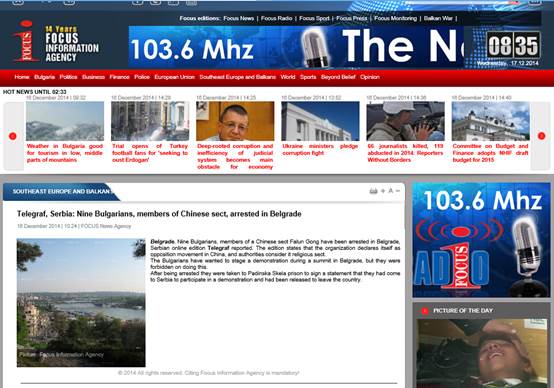Open the Politics menu section
Image resolution: width=554 pixels, height=388 pixels.
click(68, 77)
